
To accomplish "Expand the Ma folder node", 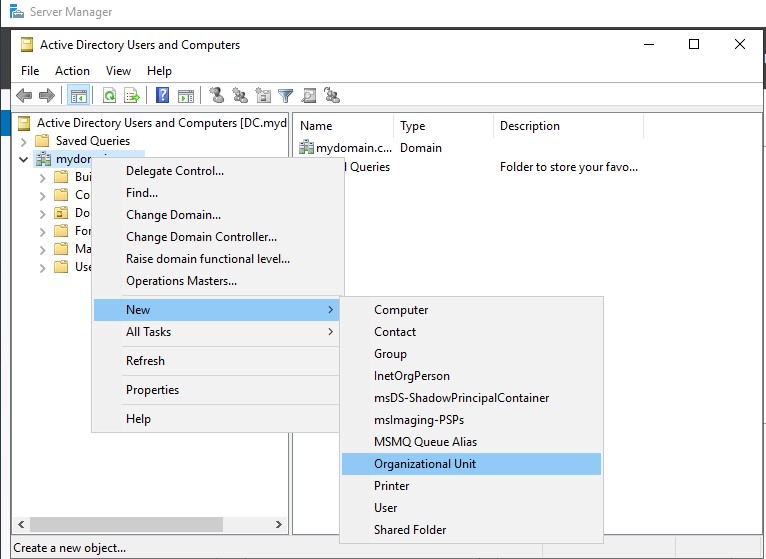I will click(x=43, y=250).
